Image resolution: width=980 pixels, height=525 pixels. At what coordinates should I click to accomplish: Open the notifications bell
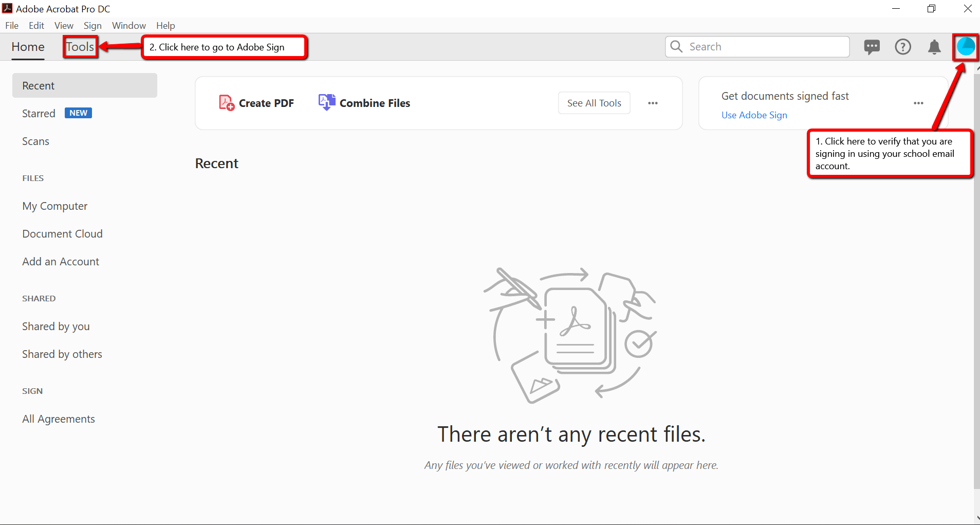934,47
